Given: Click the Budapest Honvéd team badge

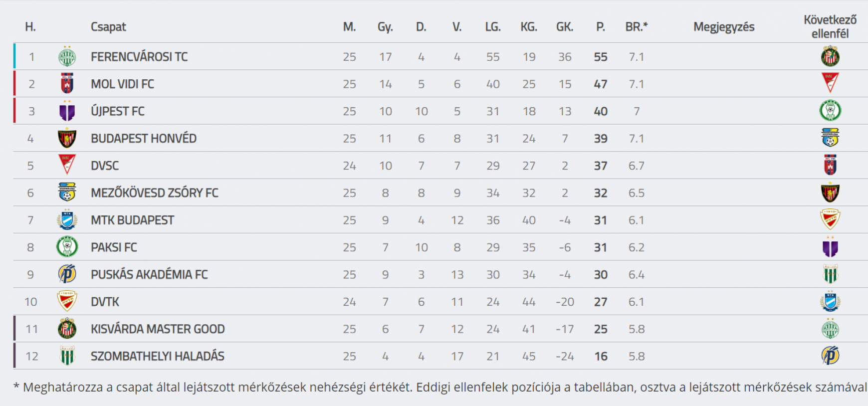Looking at the screenshot, I should tap(67, 138).
